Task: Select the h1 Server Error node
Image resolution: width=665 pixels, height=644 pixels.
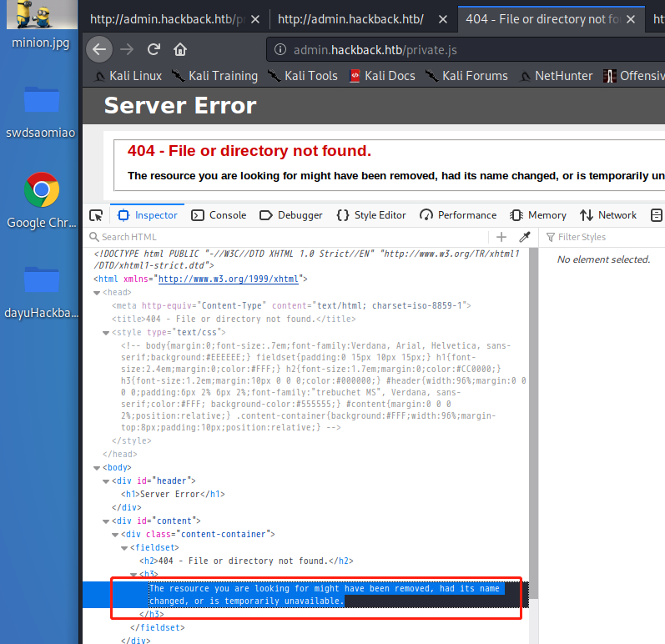Action: (173, 495)
